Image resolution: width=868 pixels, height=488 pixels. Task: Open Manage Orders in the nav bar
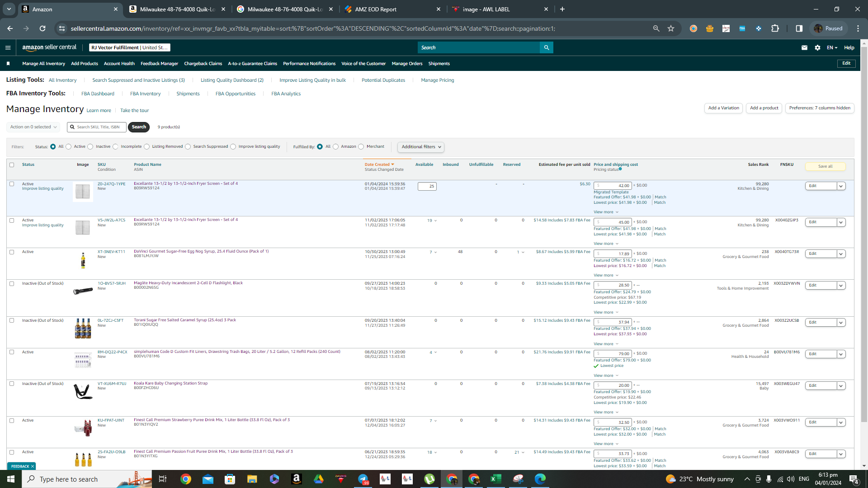coord(407,64)
